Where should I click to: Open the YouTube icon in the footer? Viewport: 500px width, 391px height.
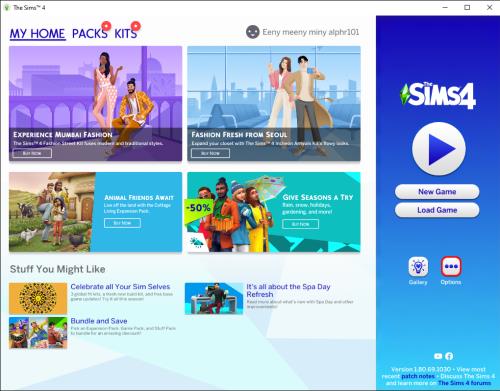pos(438,356)
